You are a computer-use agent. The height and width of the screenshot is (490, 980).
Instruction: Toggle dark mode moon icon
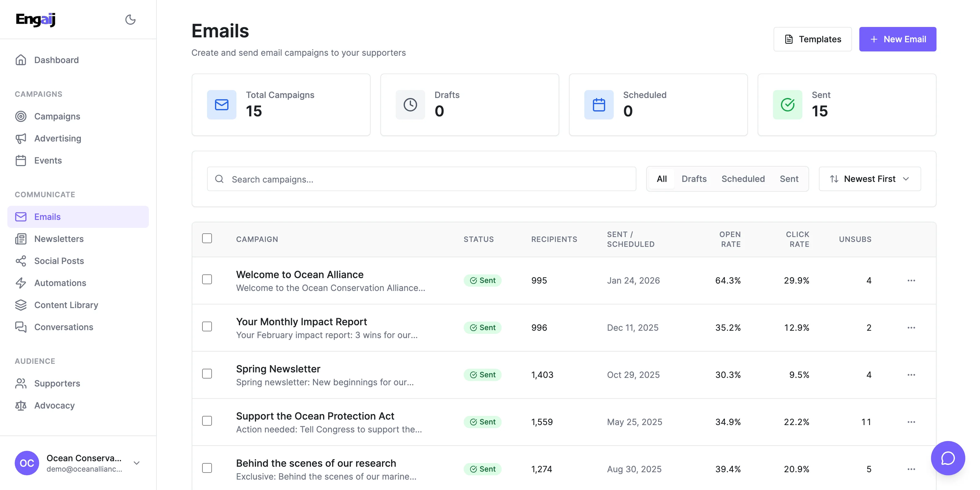point(130,19)
